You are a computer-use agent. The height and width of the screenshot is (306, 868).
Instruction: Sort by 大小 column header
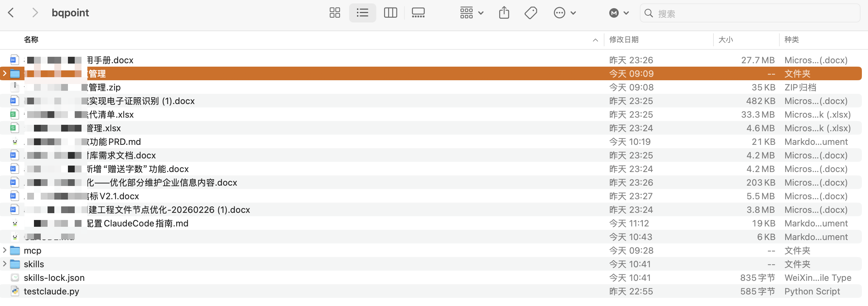(x=726, y=39)
